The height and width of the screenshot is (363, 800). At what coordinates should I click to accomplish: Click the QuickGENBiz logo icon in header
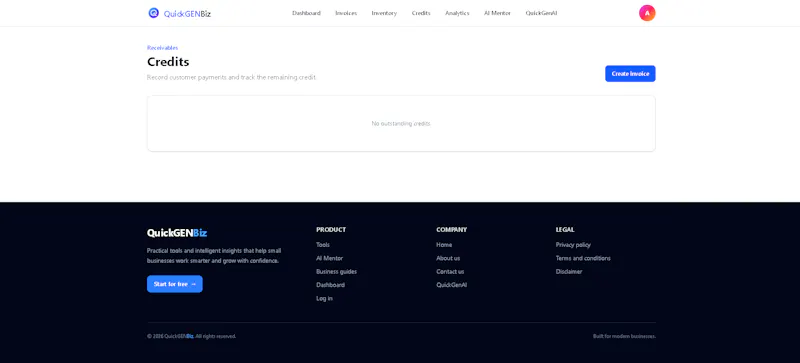tap(154, 13)
